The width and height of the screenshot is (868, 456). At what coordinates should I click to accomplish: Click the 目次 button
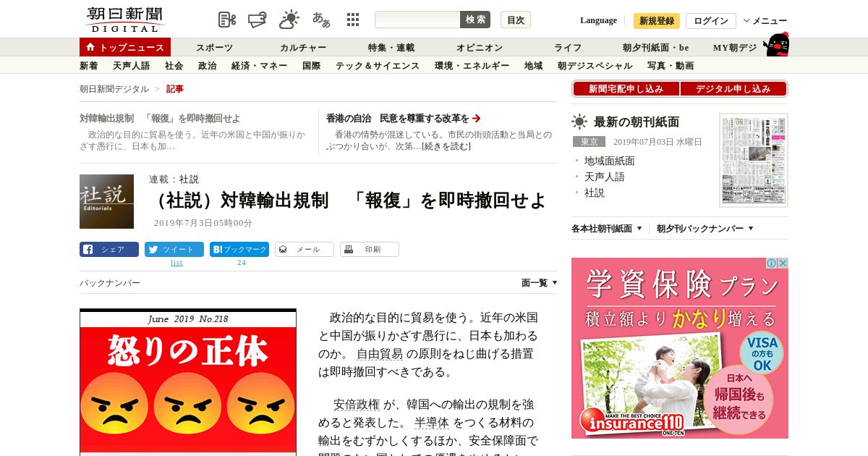click(x=516, y=20)
